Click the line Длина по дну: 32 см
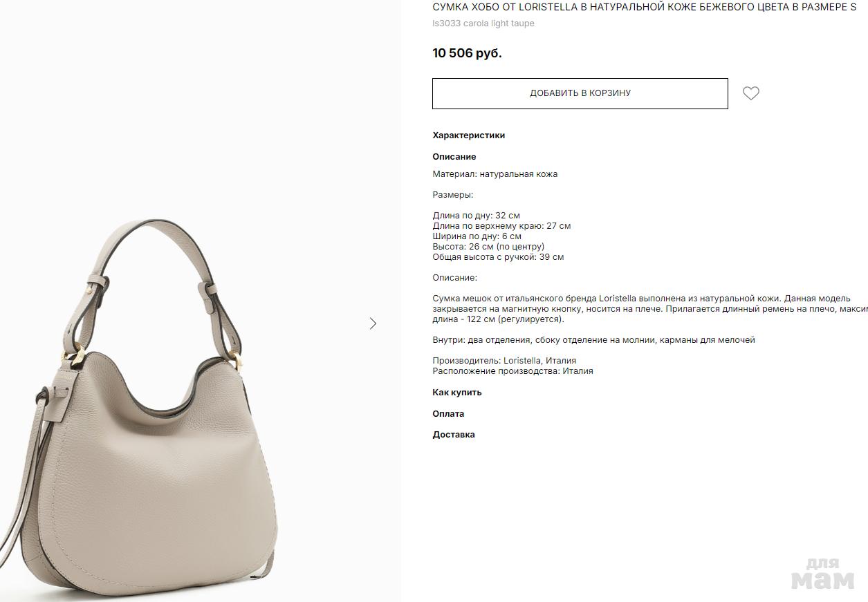 [477, 216]
